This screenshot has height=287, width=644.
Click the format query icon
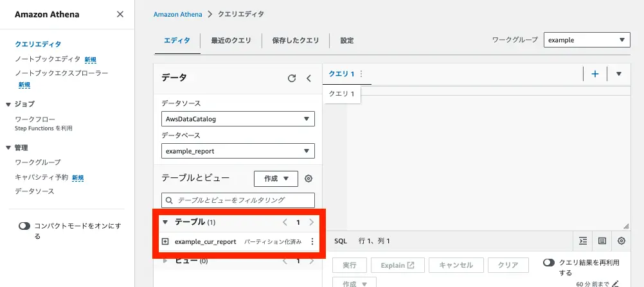tap(582, 241)
